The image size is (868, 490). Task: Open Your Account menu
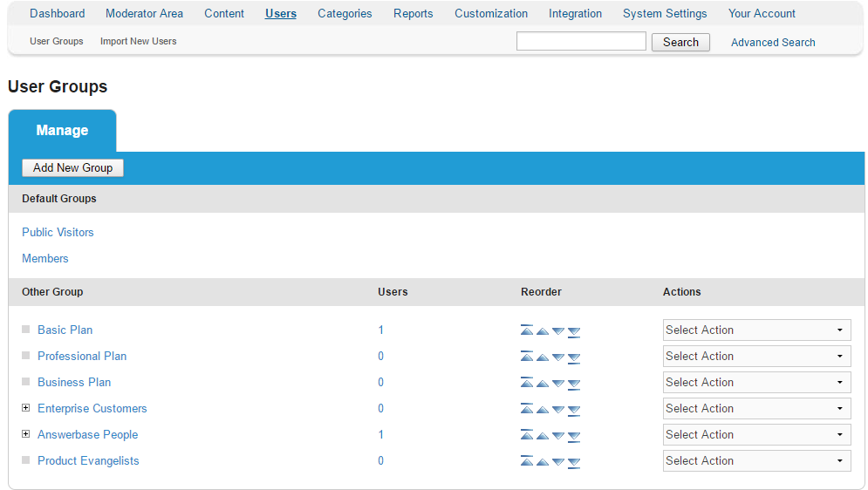tap(762, 13)
